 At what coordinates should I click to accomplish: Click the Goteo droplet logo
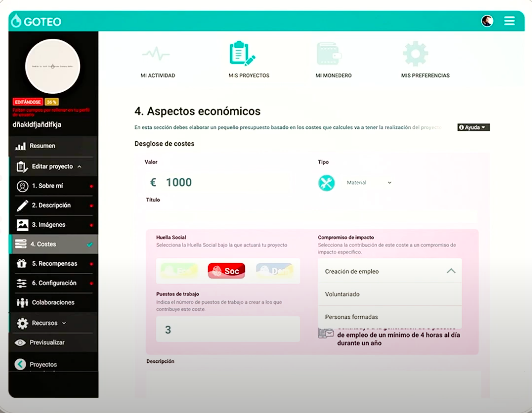point(16,21)
